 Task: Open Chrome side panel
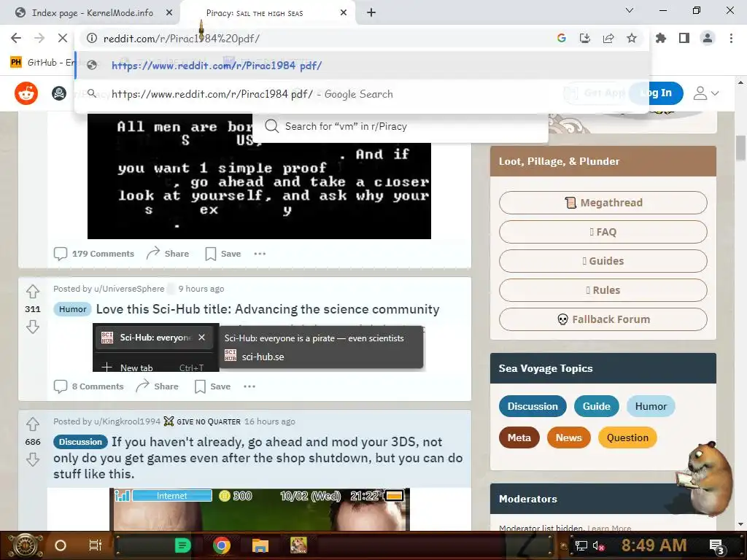coord(684,38)
